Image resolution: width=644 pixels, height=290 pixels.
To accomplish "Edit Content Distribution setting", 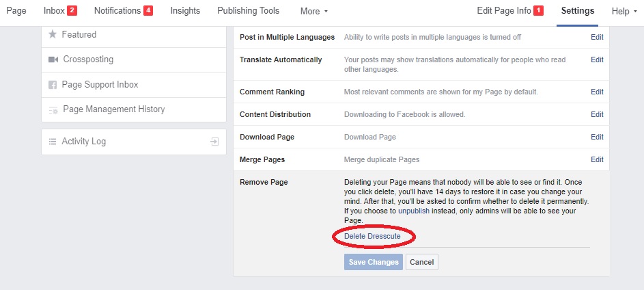I will point(597,114).
